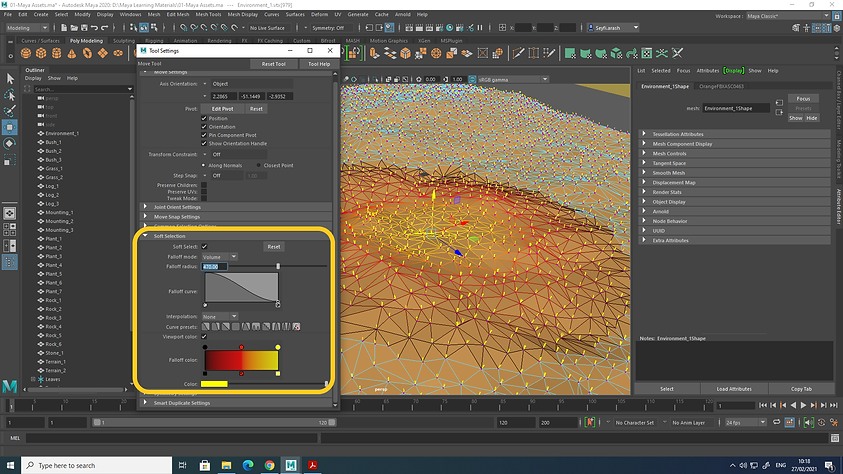Click the Falloff radius value field

(x=215, y=267)
